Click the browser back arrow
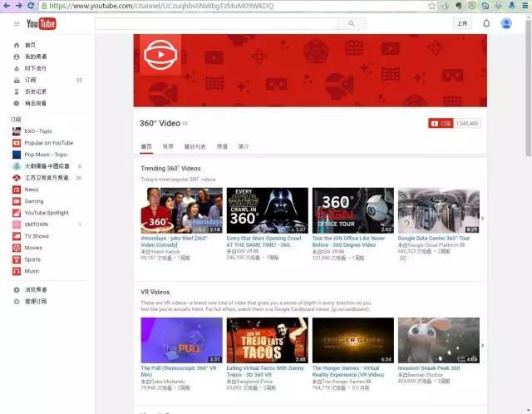Image resolution: width=532 pixels, height=414 pixels. (7, 6)
